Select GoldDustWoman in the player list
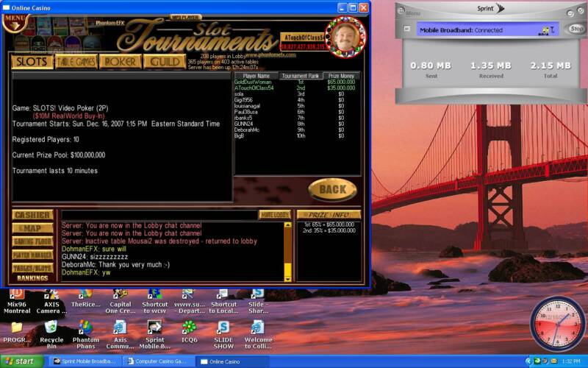Viewport: 588px width, 368px height. point(253,82)
